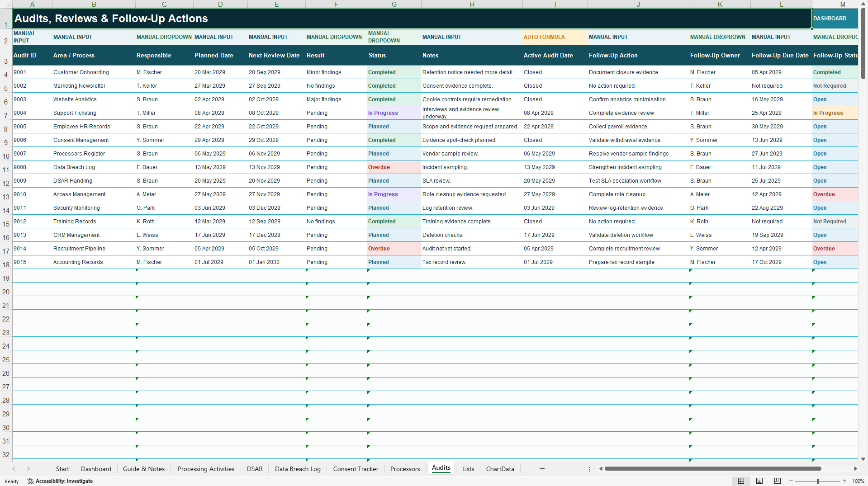Click the vertical scroll up arrow
The height and width of the screenshot is (486, 868).
[863, 4]
